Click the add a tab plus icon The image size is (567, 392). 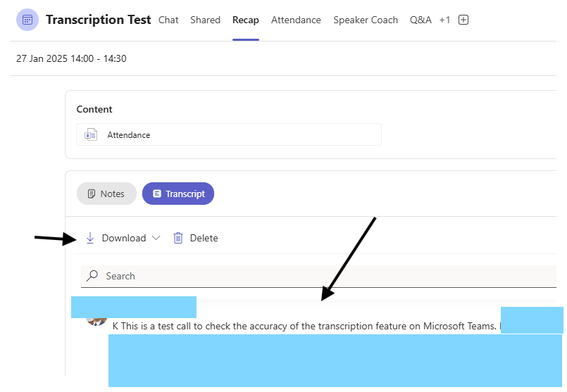pyautogui.click(x=463, y=20)
